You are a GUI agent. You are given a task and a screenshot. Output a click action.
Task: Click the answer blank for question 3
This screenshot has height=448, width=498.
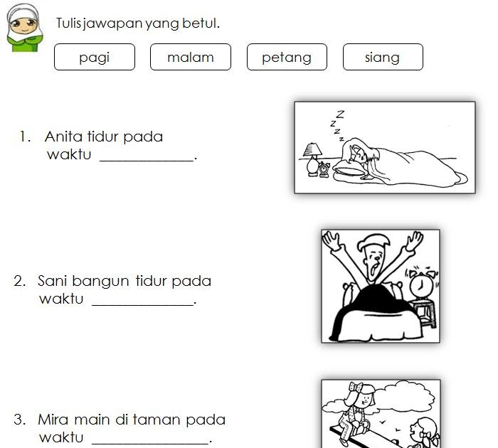click(x=150, y=443)
